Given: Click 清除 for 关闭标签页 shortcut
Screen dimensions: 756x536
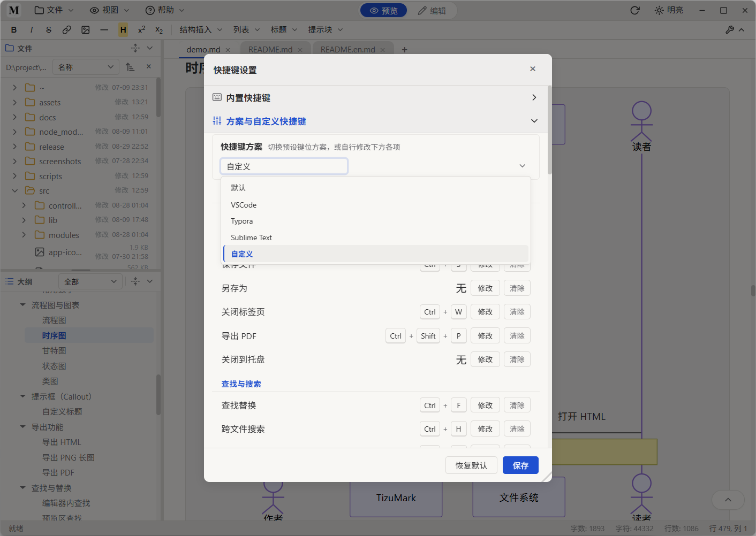Looking at the screenshot, I should click(x=517, y=312).
